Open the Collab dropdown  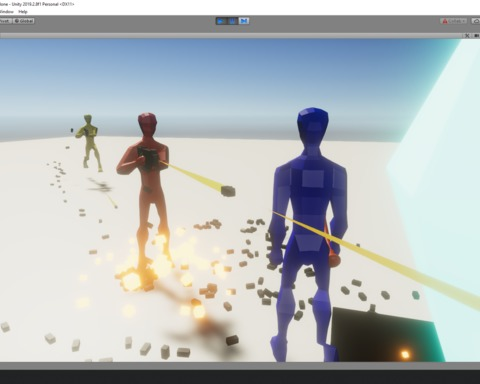[x=454, y=21]
